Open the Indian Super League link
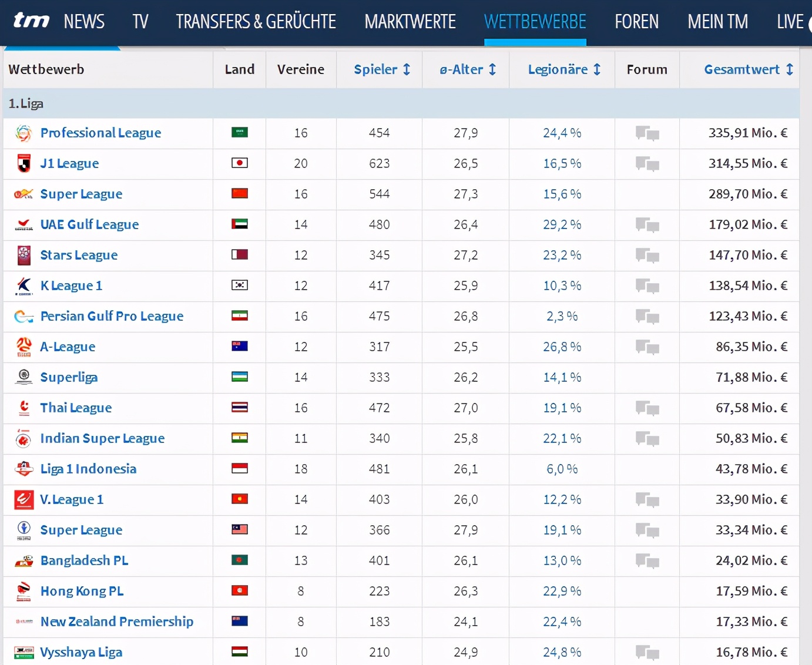Viewport: 812px width, 665px height. pos(102,438)
